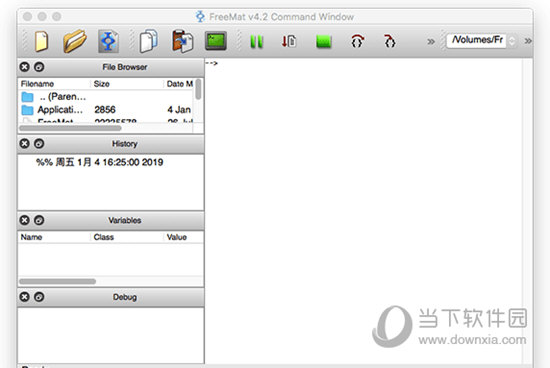Close the File Browser panel
The width and height of the screenshot is (550, 368).
(25, 67)
